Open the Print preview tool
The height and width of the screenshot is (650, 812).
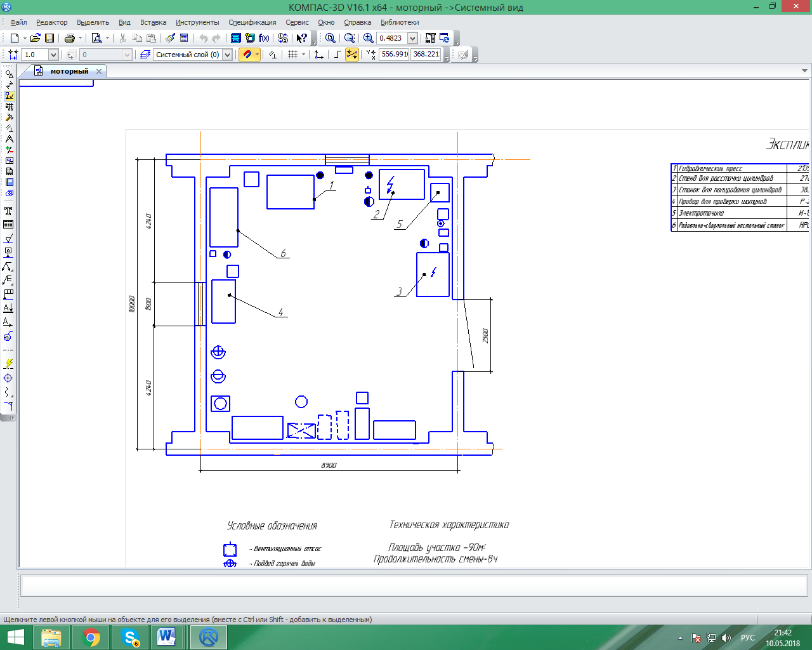tap(96, 38)
